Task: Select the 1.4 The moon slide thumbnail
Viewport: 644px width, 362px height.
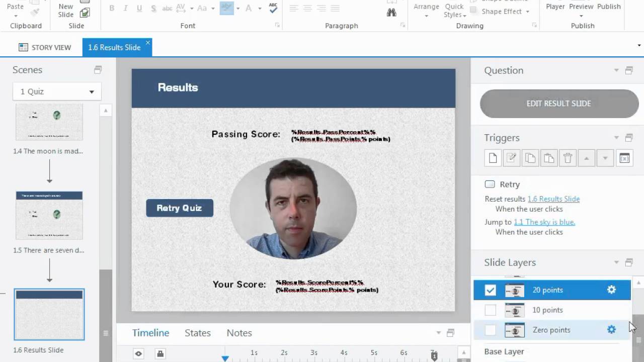Action: 49,122
